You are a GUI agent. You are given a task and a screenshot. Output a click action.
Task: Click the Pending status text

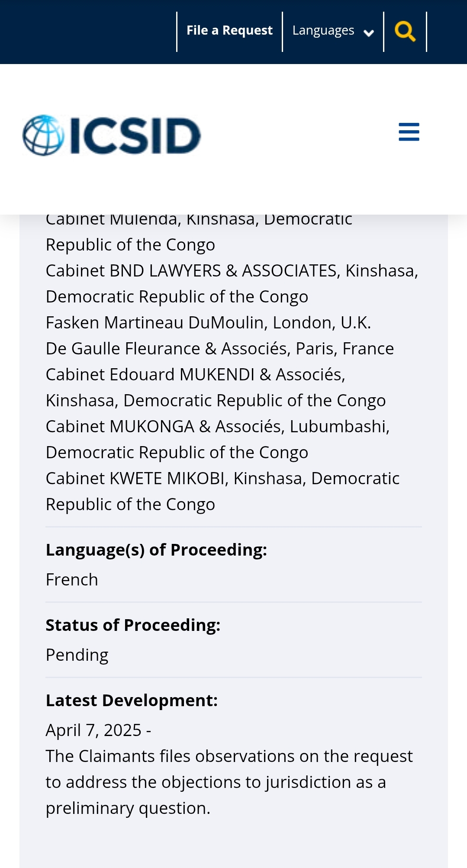click(77, 655)
